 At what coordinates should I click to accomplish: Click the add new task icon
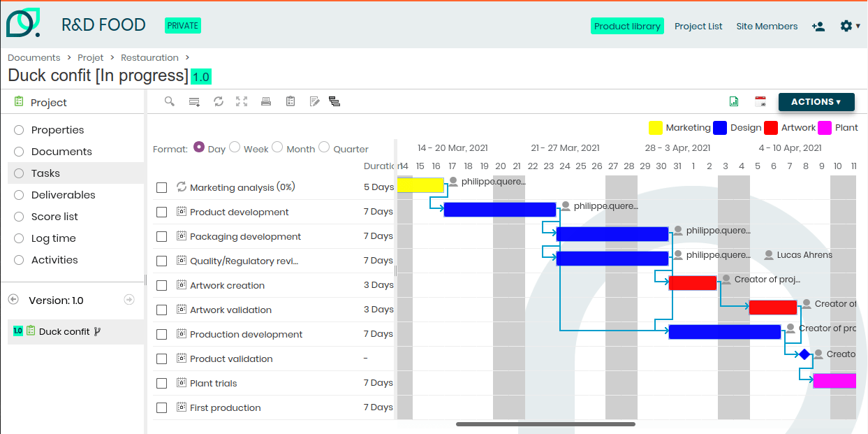[194, 101]
